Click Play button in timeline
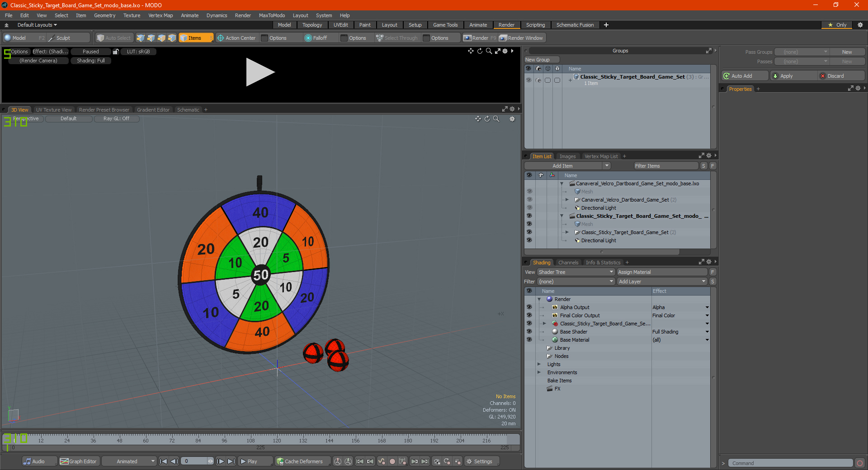This screenshot has height=470, width=868. click(255, 461)
